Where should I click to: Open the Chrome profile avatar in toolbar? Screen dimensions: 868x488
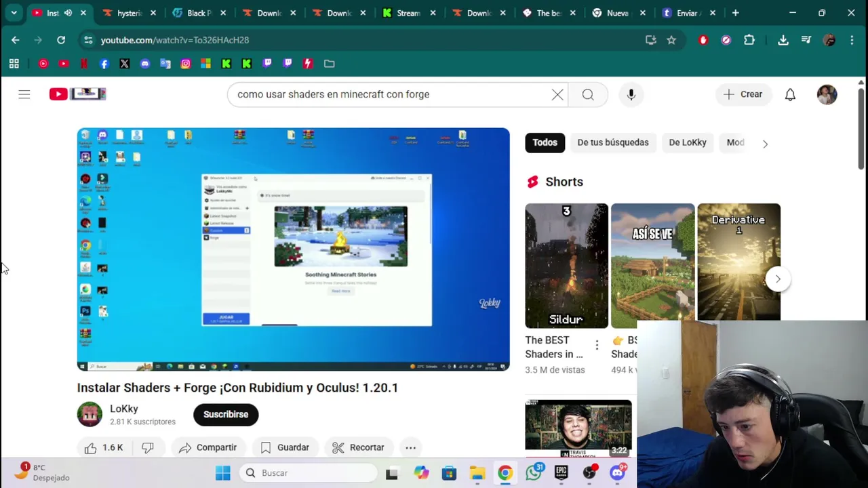tap(829, 40)
